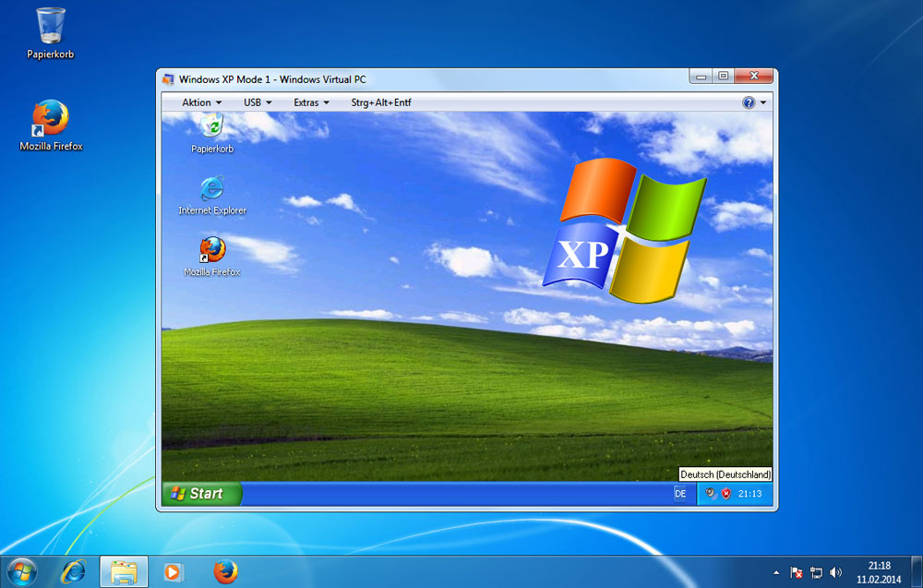Open the Windows 7 volume control
The width and height of the screenshot is (923, 588).
[835, 572]
